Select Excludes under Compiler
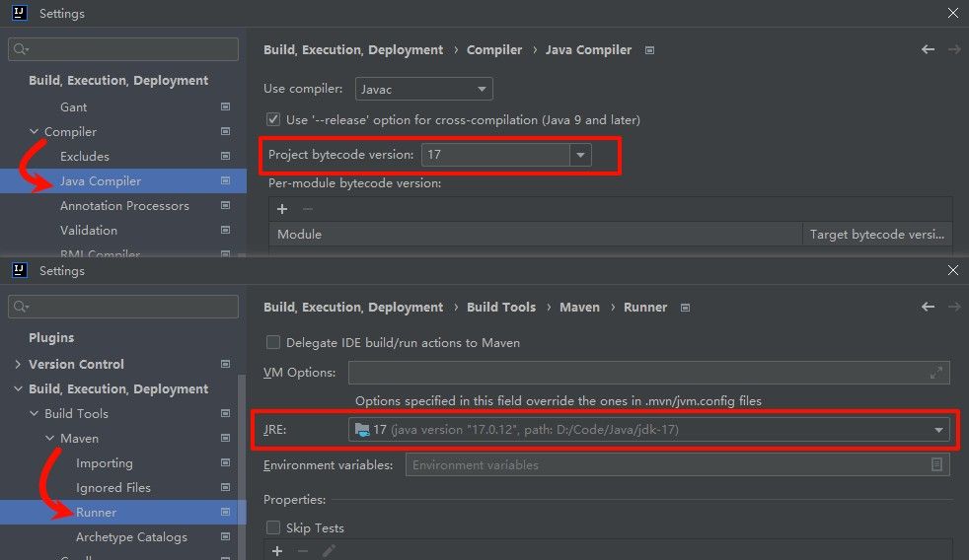This screenshot has height=560, width=969. pyautogui.click(x=85, y=156)
